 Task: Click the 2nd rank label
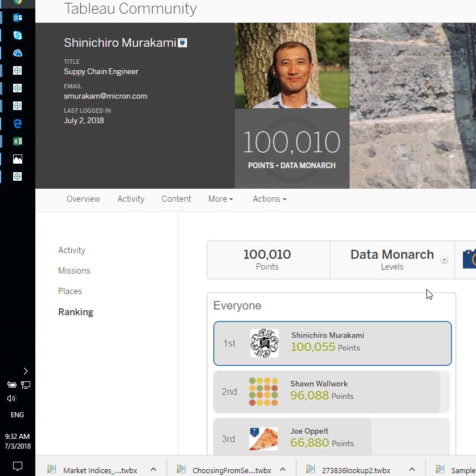[x=229, y=392]
